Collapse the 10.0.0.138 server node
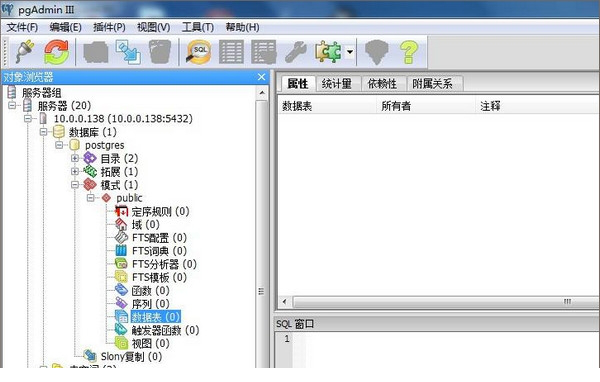The width and height of the screenshot is (600, 382). click(x=28, y=118)
